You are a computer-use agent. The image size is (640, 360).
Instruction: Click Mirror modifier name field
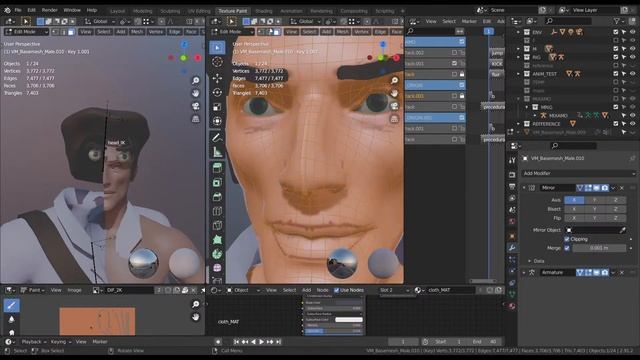tap(557, 188)
